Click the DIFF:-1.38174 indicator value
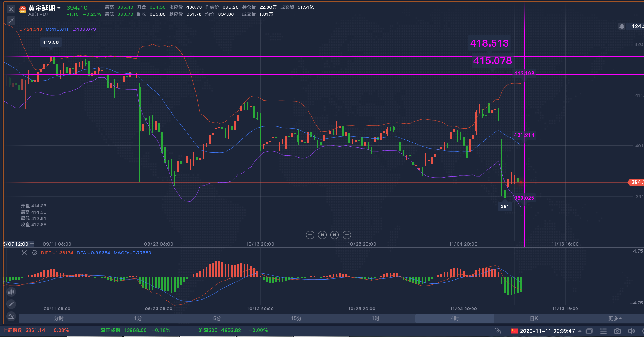This screenshot has height=337, width=644. (x=57, y=253)
